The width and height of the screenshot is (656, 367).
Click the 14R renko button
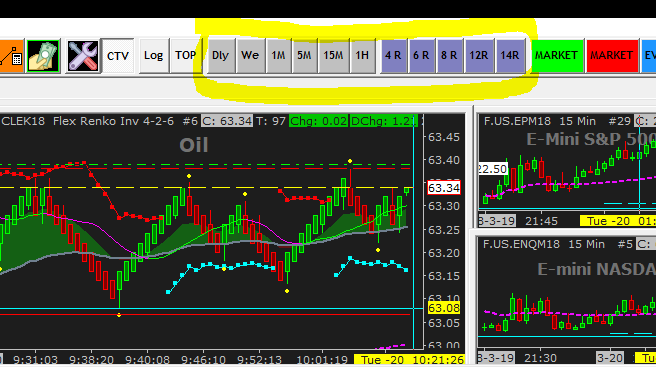pyautogui.click(x=510, y=56)
